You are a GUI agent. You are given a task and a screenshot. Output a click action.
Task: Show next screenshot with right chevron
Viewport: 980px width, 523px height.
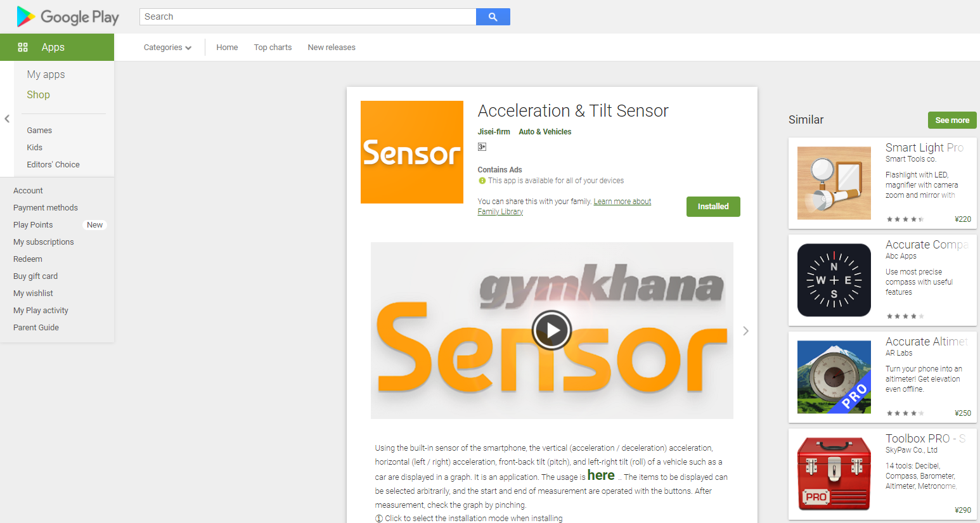[745, 331]
